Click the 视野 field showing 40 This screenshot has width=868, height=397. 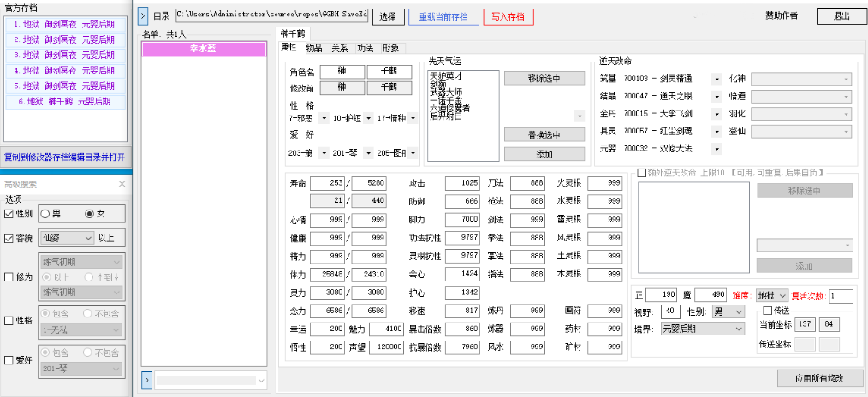[671, 311]
